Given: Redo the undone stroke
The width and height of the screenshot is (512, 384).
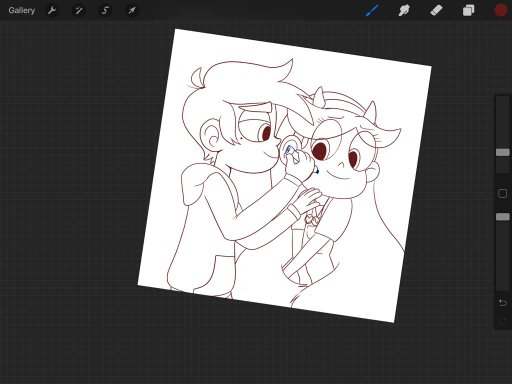Looking at the screenshot, I should (502, 321).
